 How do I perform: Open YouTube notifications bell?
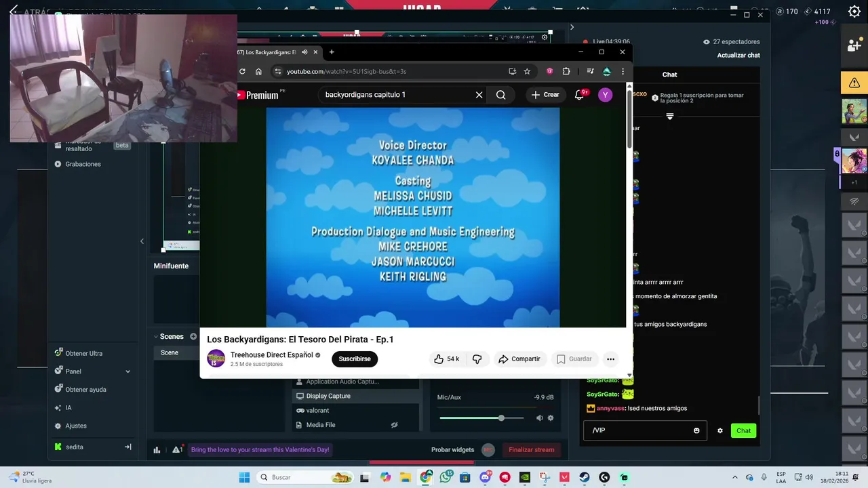(x=580, y=95)
